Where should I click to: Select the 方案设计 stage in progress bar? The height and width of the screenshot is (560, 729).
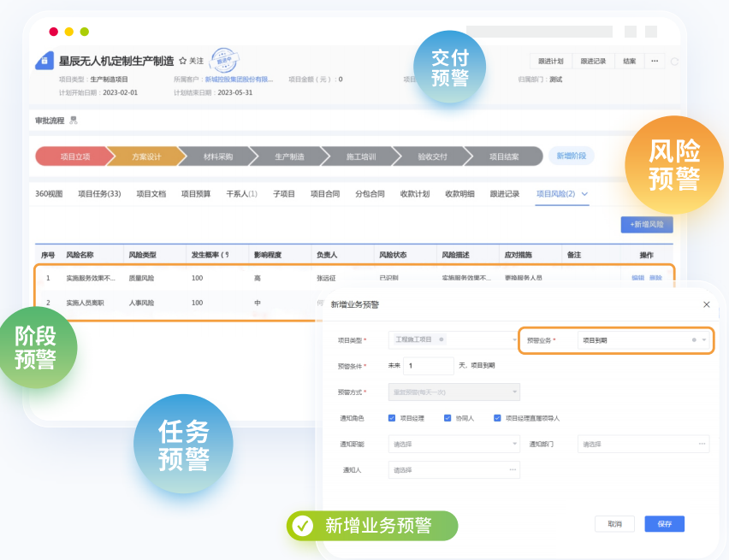146,156
